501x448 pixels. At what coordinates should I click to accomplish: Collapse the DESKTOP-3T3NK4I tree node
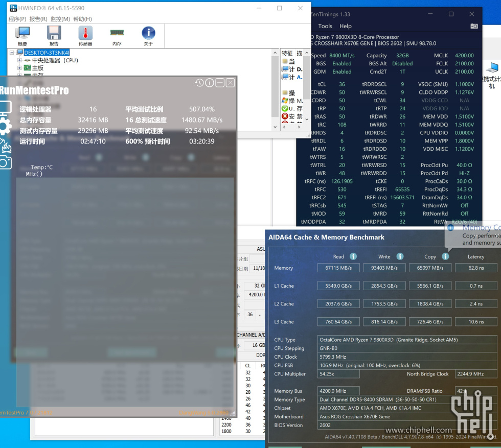pos(12,53)
